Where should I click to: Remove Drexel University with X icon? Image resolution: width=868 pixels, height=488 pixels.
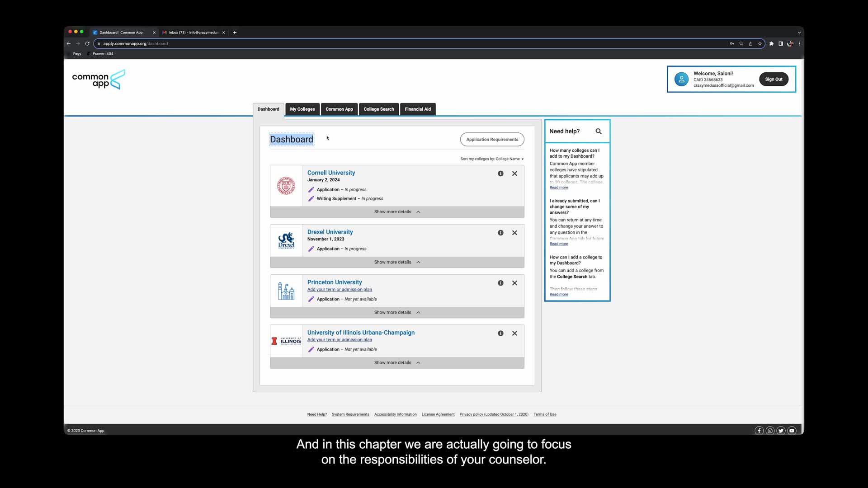pos(514,233)
